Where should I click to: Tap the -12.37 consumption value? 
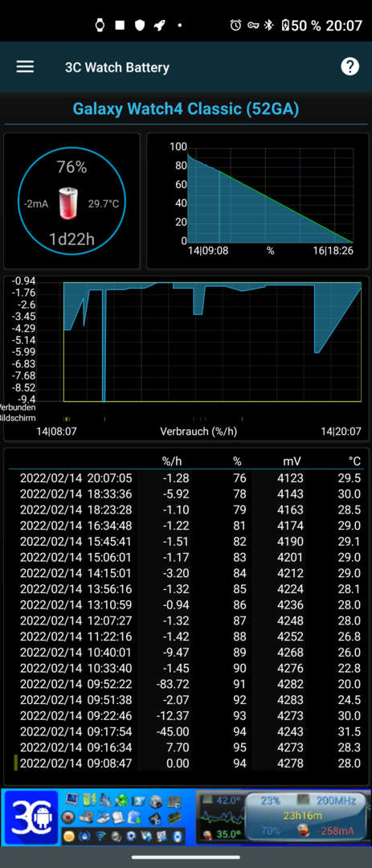pyautogui.click(x=173, y=716)
